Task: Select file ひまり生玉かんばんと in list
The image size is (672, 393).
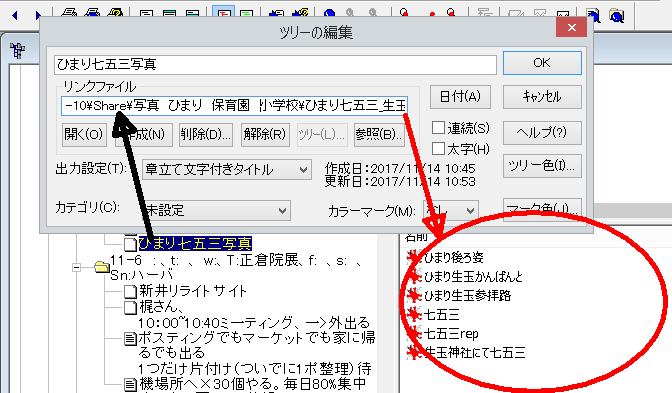Action: 473,276
